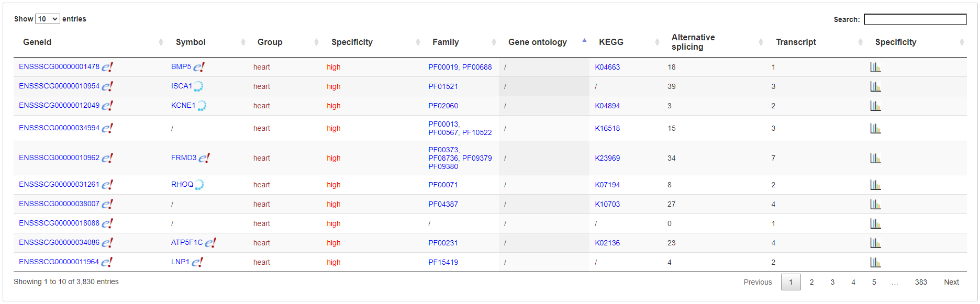This screenshot has width=980, height=304.
Task: Open the Show entries count dropdown
Action: (48, 19)
